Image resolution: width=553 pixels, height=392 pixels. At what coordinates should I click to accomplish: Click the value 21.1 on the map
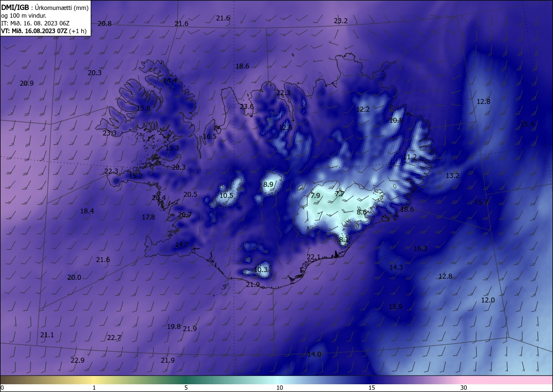47,334
